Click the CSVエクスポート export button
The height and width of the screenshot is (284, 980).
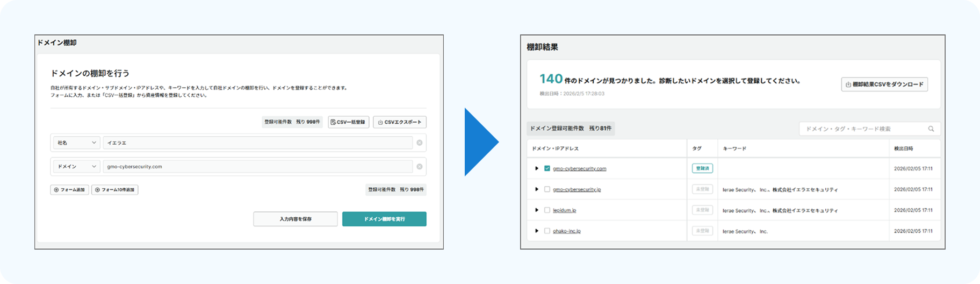(x=400, y=122)
